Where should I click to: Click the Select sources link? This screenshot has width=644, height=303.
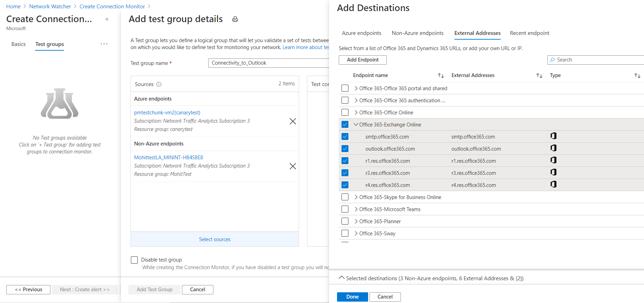point(214,239)
